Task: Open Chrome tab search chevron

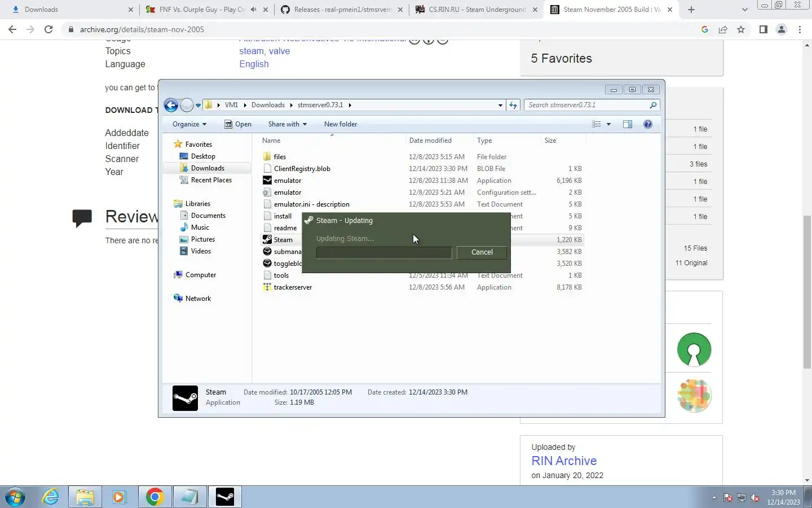Action: click(744, 10)
